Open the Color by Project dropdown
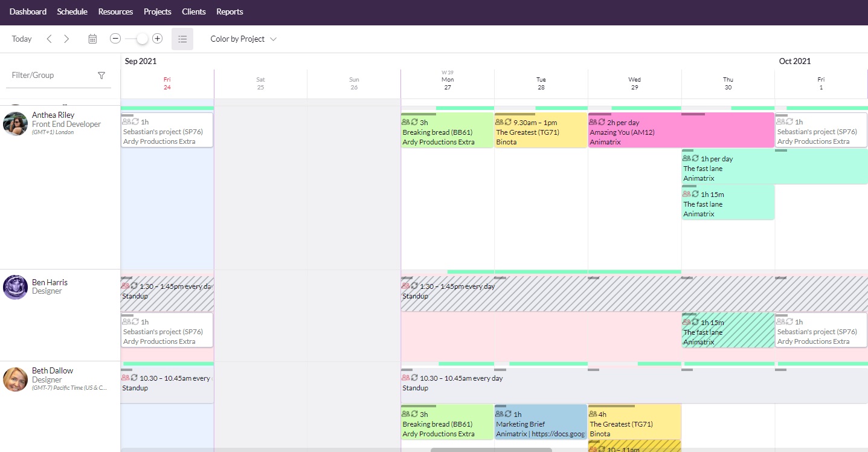 pos(243,39)
